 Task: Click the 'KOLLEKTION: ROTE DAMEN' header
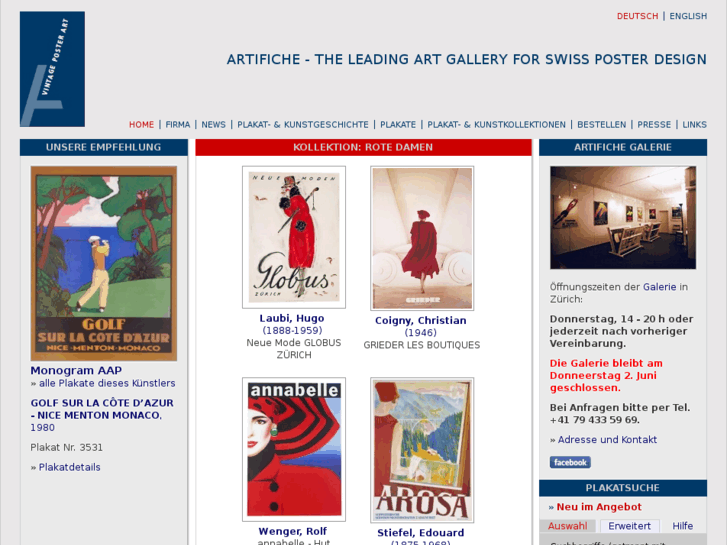pos(363,147)
